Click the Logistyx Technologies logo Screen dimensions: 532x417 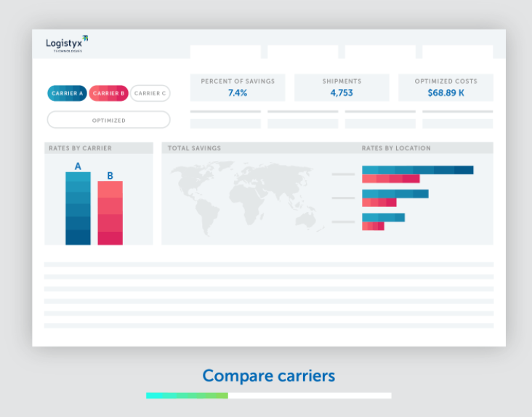tap(67, 44)
